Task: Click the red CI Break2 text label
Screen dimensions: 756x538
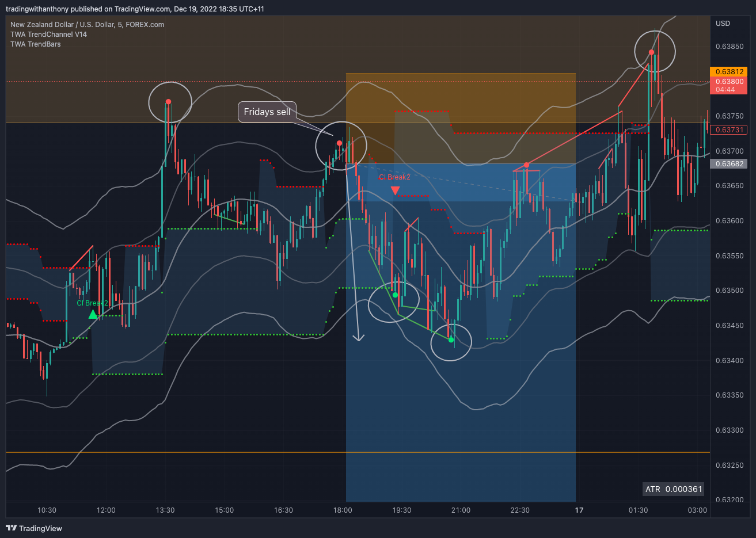Action: click(394, 177)
